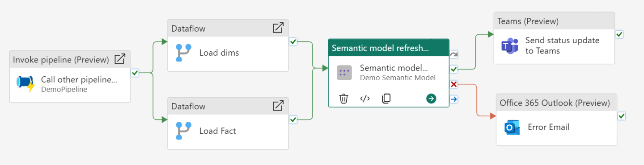
Task: Open the Load Fact dataflow external link
Action: pyautogui.click(x=278, y=106)
